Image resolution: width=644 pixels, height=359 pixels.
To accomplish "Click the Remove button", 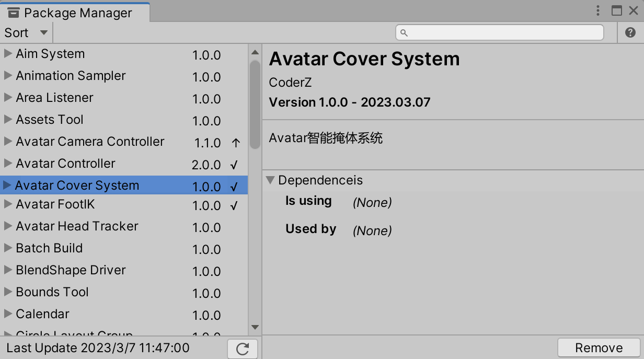I will [599, 348].
